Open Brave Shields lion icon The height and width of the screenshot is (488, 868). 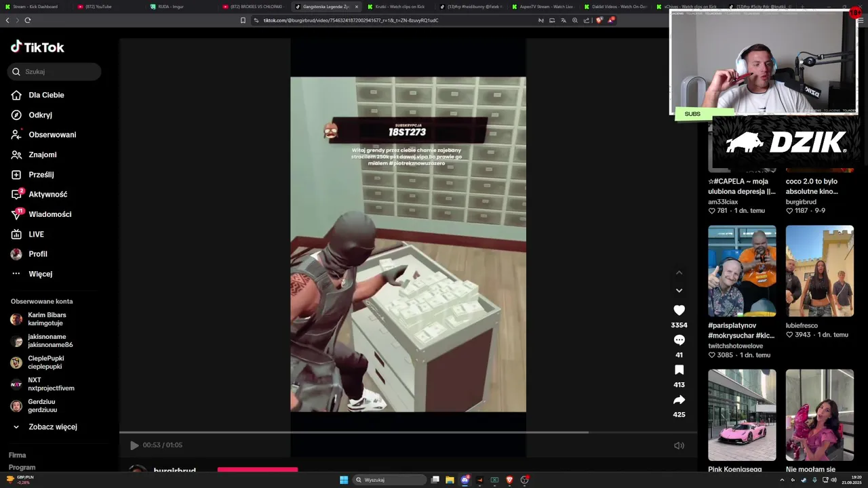(599, 20)
